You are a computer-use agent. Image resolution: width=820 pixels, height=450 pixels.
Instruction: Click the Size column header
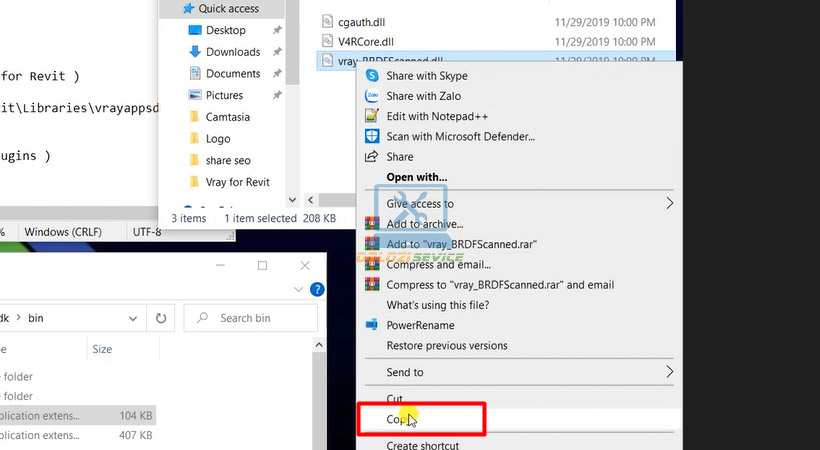(102, 350)
